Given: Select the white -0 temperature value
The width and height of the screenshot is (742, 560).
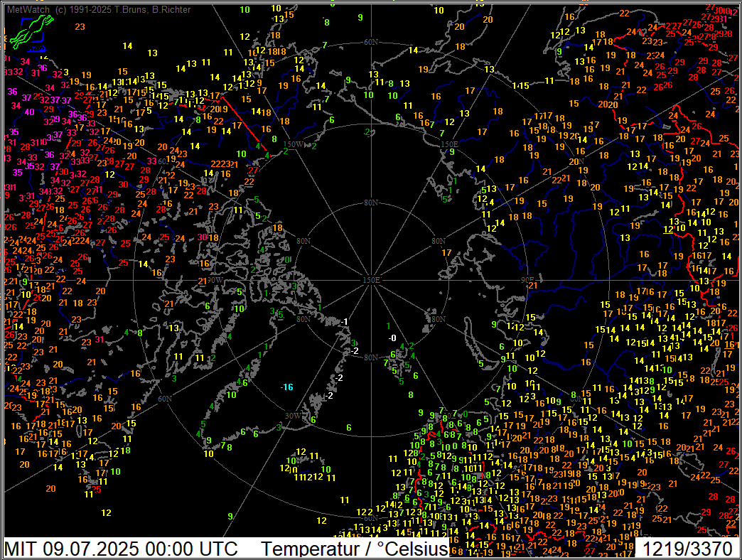Looking at the screenshot, I should click(392, 338).
